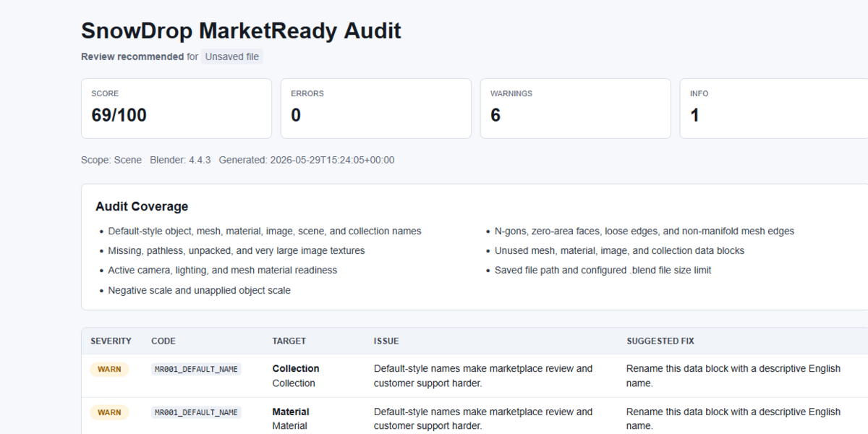Open the Warnings card showing 6
Image resolution: width=868 pixels, height=434 pixels.
click(576, 109)
